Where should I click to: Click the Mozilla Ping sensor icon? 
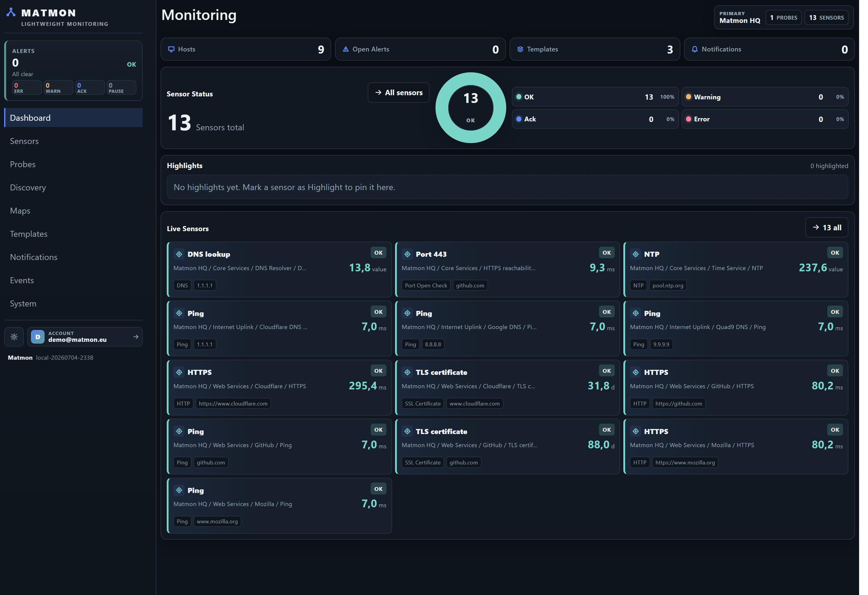(x=179, y=490)
